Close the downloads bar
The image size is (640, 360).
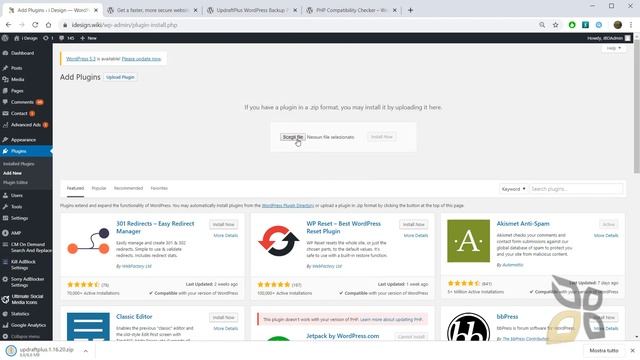[x=632, y=351]
